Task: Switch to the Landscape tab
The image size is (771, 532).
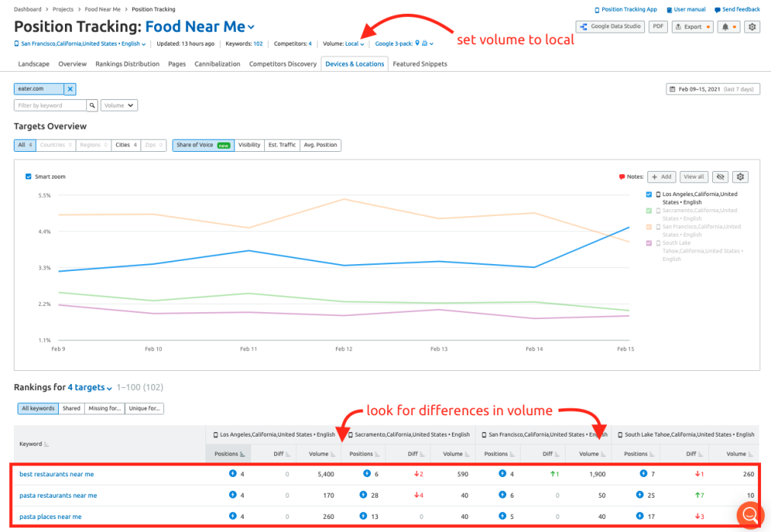Action: [34, 64]
